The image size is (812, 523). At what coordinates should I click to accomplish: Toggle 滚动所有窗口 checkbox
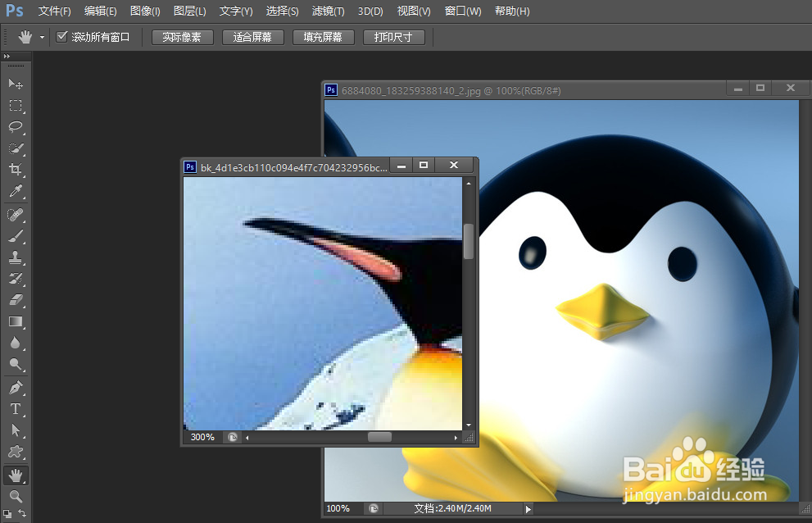click(61, 36)
